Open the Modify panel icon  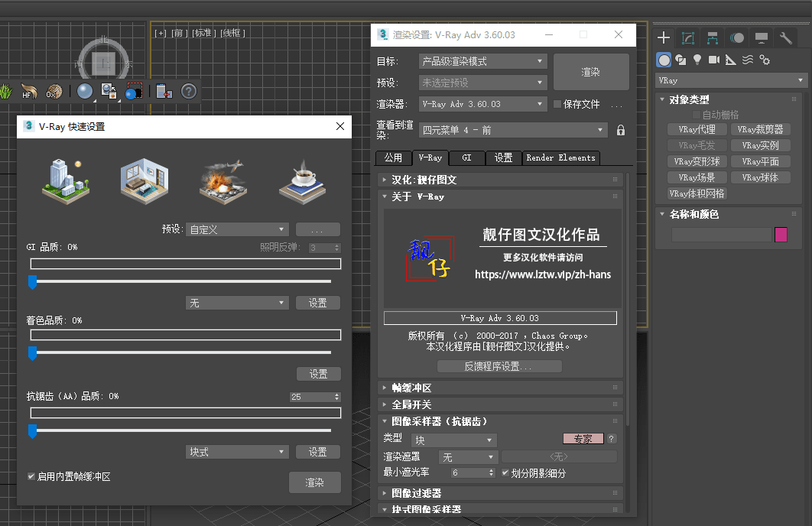click(x=687, y=37)
